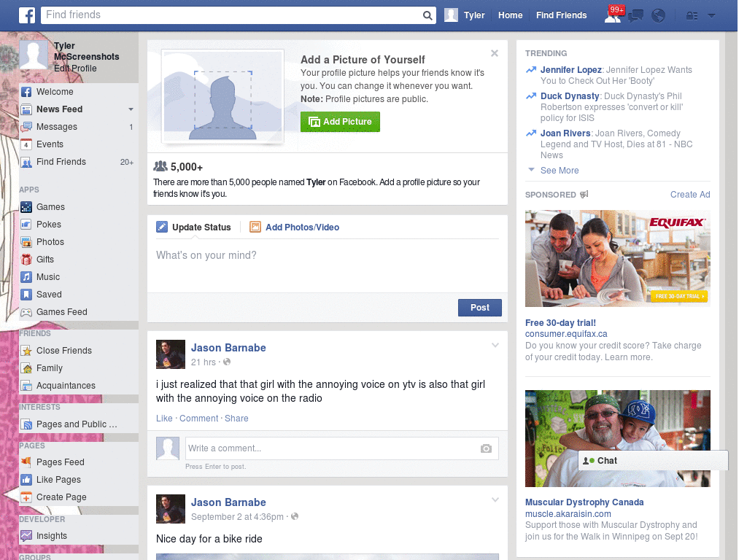The image size is (747, 560).
Task: Open the Pokes icon in sidebar
Action: [26, 225]
